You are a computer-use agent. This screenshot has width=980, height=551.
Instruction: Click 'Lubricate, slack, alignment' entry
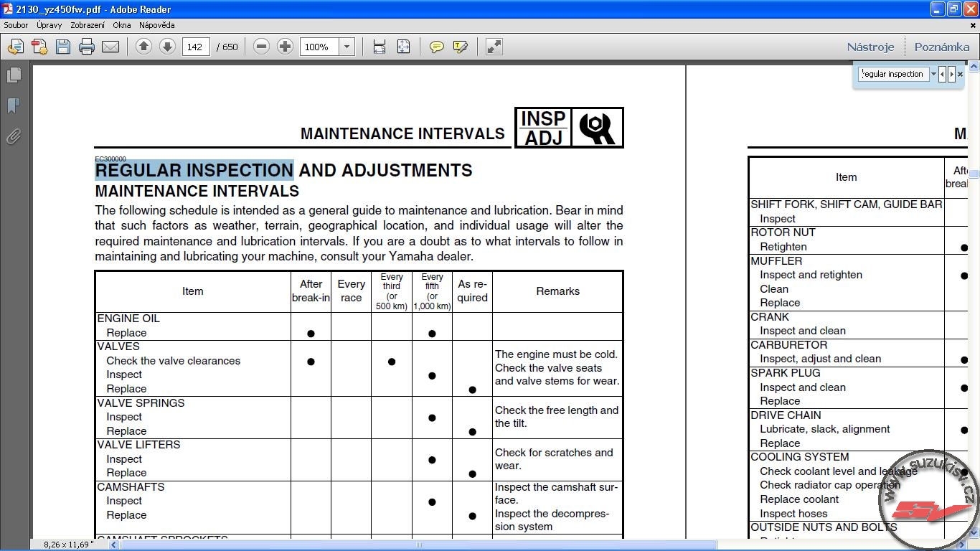(x=825, y=429)
